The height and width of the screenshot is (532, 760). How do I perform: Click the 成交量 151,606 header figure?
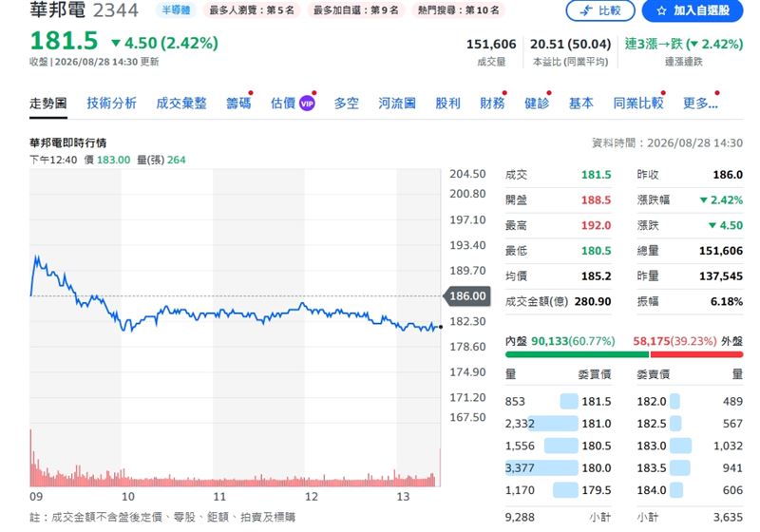click(x=491, y=44)
